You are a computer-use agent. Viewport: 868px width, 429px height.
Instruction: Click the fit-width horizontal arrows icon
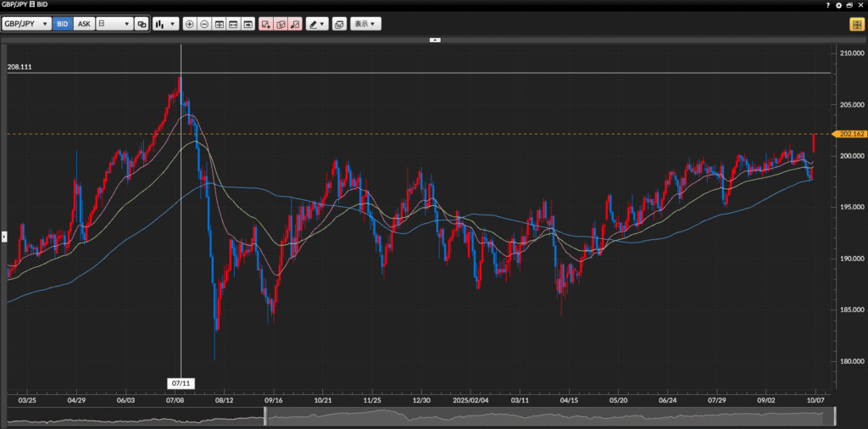234,24
